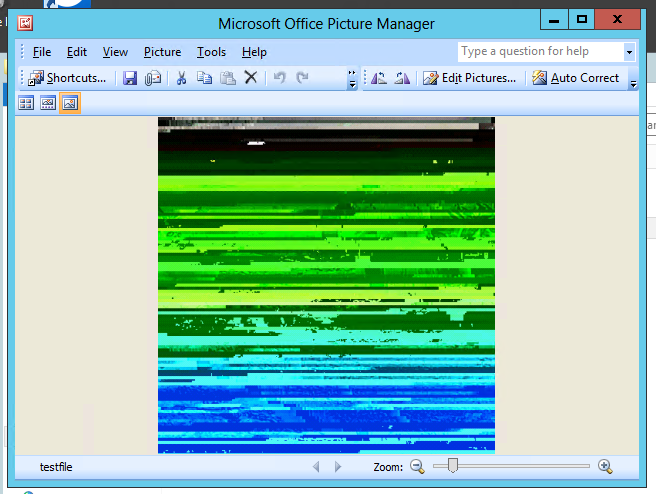Save the picture with floppy icon
Image resolution: width=656 pixels, height=494 pixels.
pyautogui.click(x=130, y=78)
